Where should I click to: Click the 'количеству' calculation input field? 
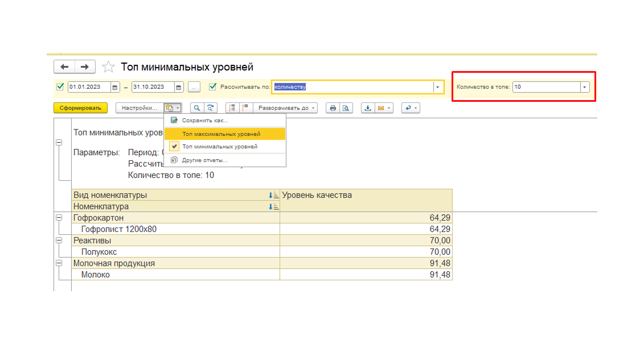coord(353,87)
